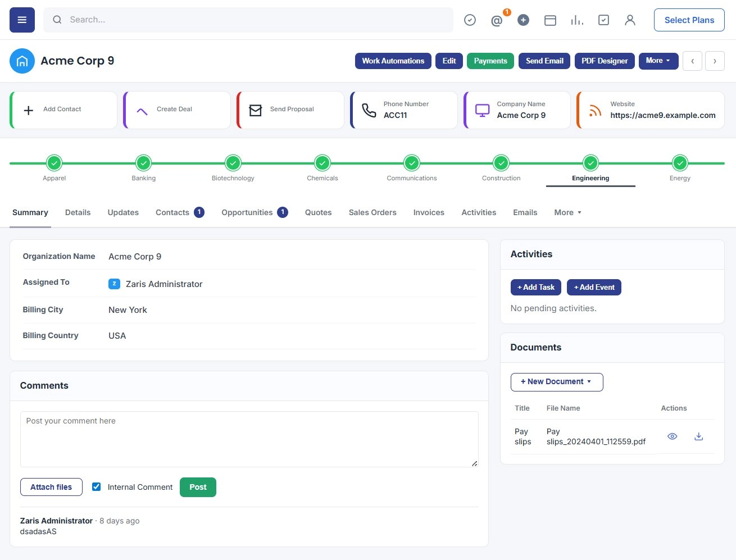Viewport: 736px width, 560px height.
Task: Click the search magnifier icon
Action: pyautogui.click(x=57, y=20)
